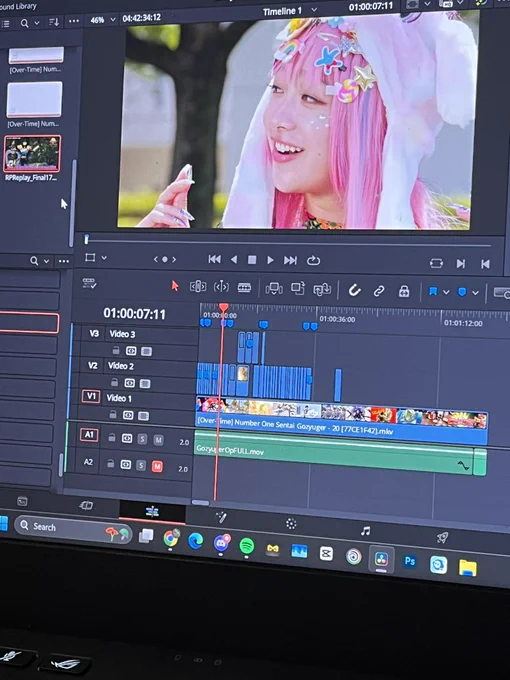
Task: Toggle the Linked Selection chain icon
Action: [x=379, y=291]
